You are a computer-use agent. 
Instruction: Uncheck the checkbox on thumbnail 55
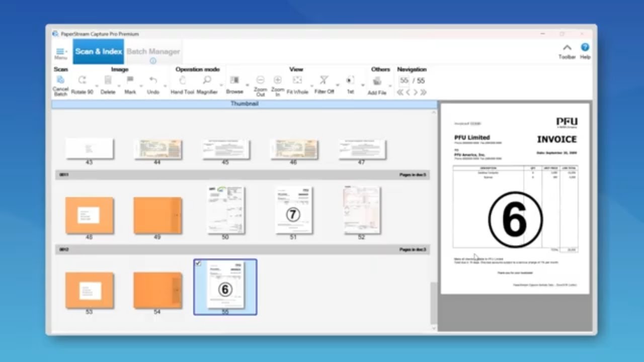click(198, 263)
